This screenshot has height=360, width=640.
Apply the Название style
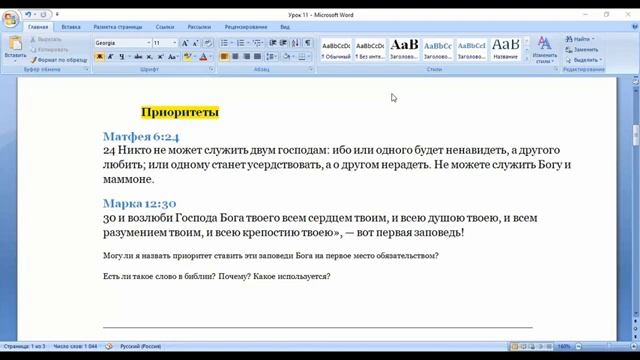pyautogui.click(x=505, y=50)
